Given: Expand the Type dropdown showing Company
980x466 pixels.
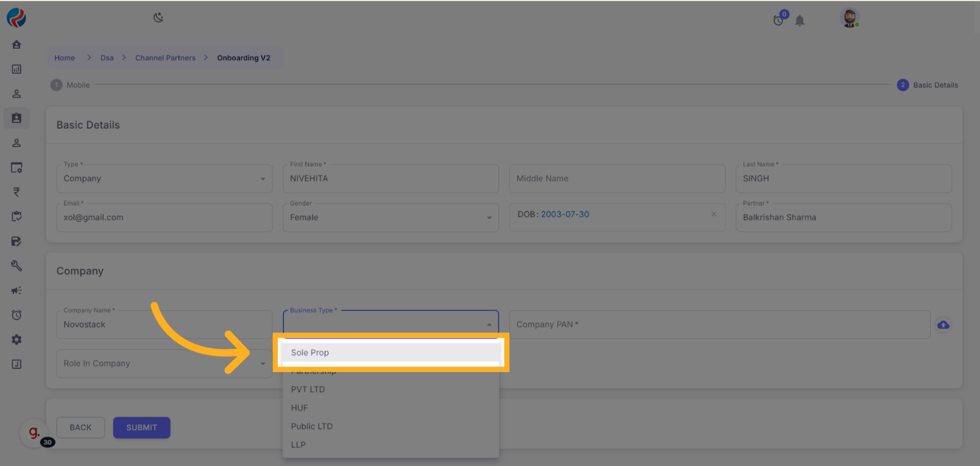Looking at the screenshot, I should point(164,179).
